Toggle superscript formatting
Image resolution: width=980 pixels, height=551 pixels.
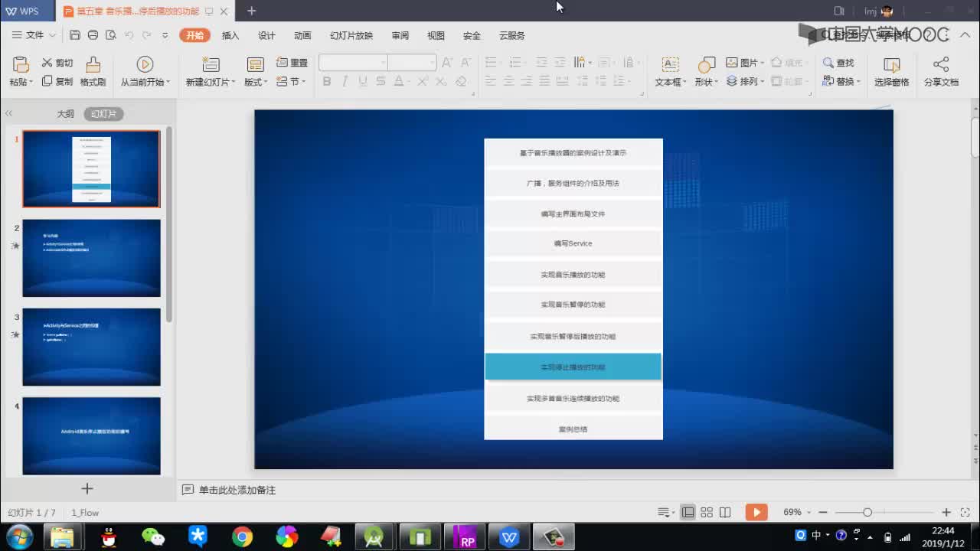[423, 81]
